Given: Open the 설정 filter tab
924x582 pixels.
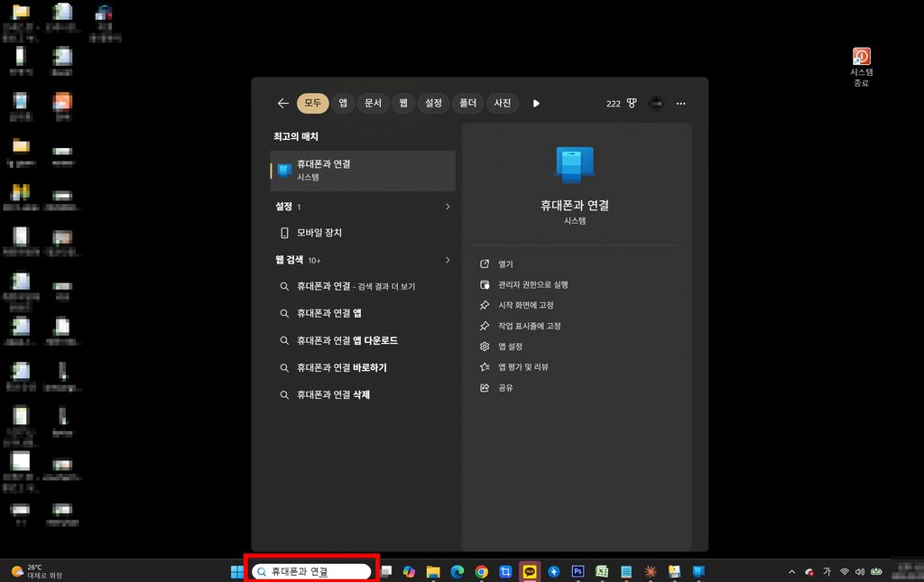Looking at the screenshot, I should tap(433, 103).
